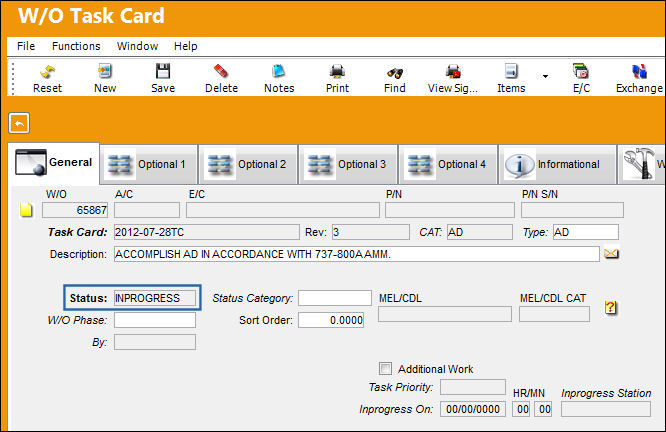Create a new record with New icon
Image resolution: width=666 pixels, height=432 pixels.
(x=105, y=78)
